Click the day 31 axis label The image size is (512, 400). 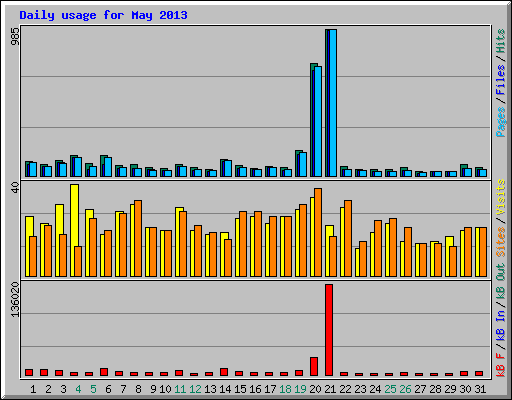pyautogui.click(x=480, y=389)
